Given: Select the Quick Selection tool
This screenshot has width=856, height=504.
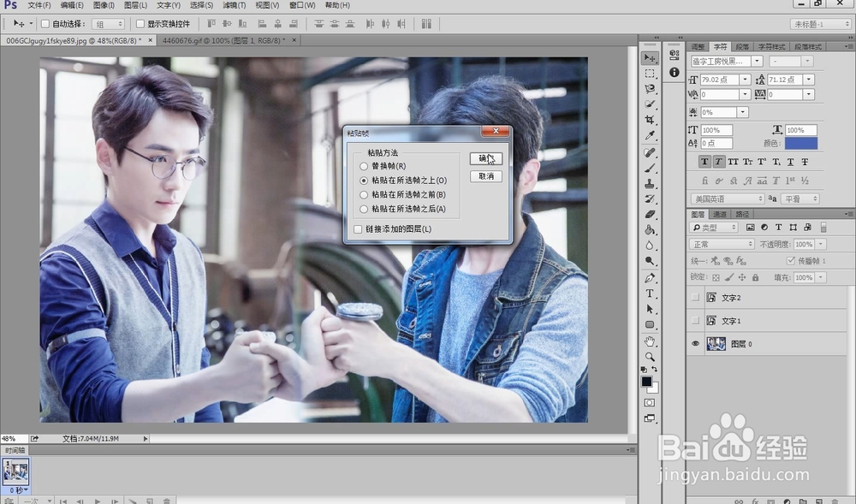Looking at the screenshot, I should (649, 104).
